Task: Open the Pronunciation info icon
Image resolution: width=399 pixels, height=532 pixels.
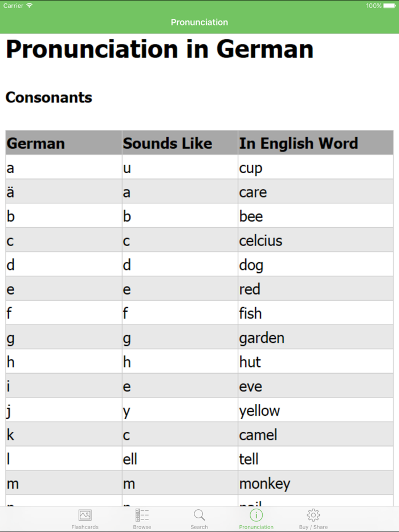Action: [256, 514]
